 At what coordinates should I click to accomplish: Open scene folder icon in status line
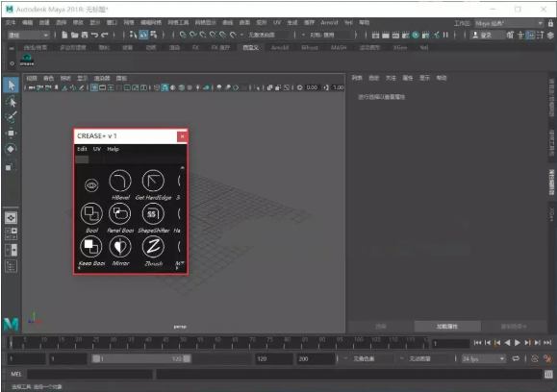[x=75, y=35]
